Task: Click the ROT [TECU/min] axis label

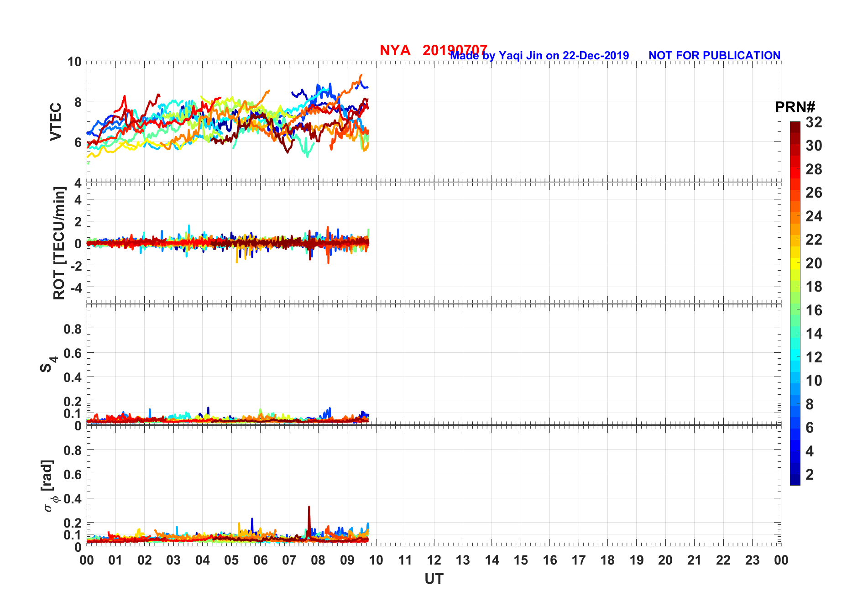Action: (59, 243)
